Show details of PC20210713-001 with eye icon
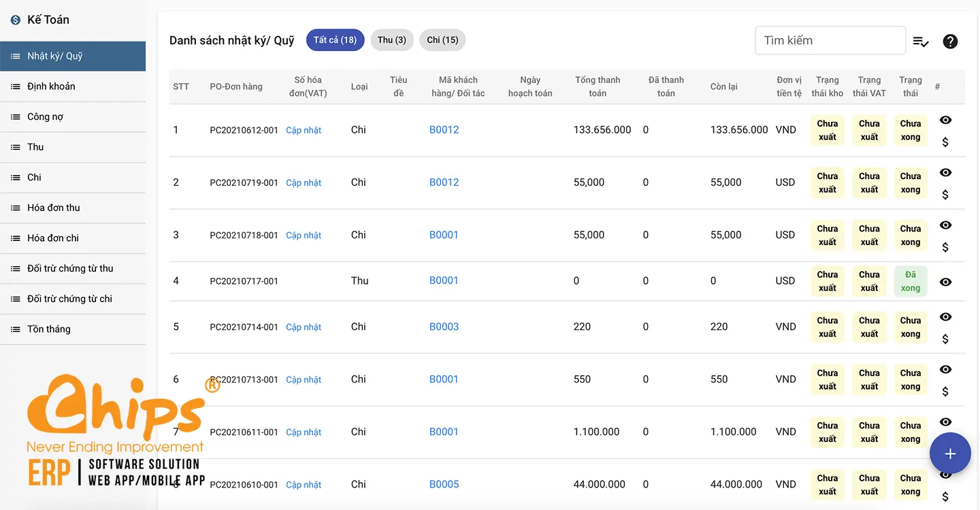The height and width of the screenshot is (510, 980). (x=945, y=370)
